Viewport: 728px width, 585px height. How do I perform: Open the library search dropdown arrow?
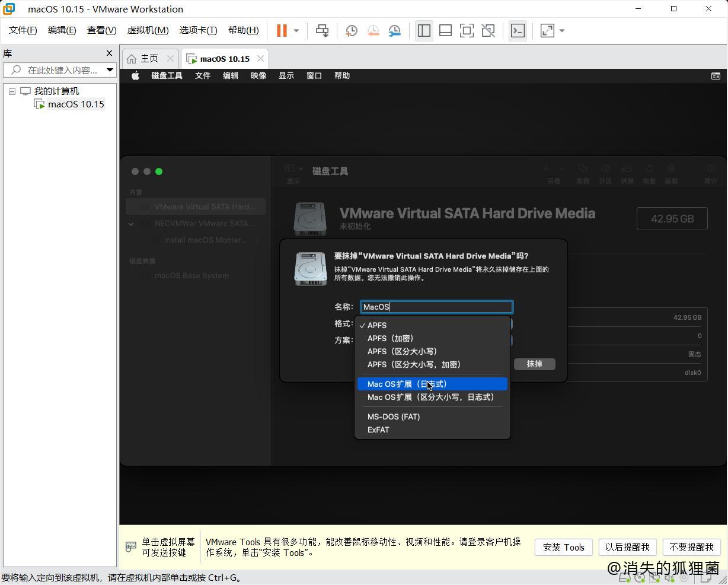pyautogui.click(x=110, y=70)
